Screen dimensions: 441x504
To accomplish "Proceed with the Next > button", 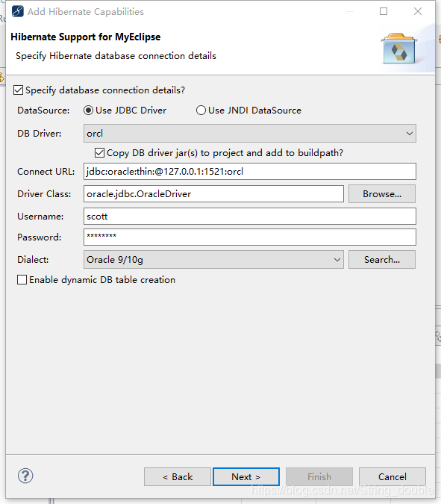I will click(246, 476).
